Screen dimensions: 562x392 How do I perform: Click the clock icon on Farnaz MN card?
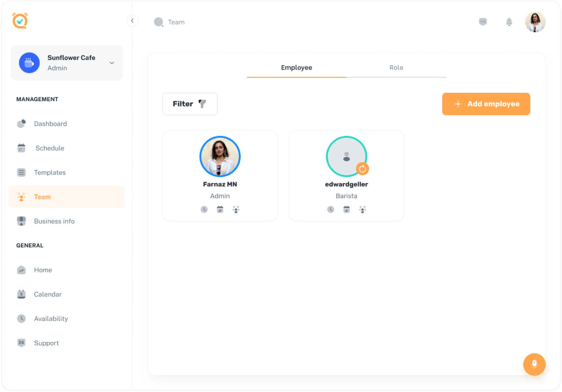204,210
